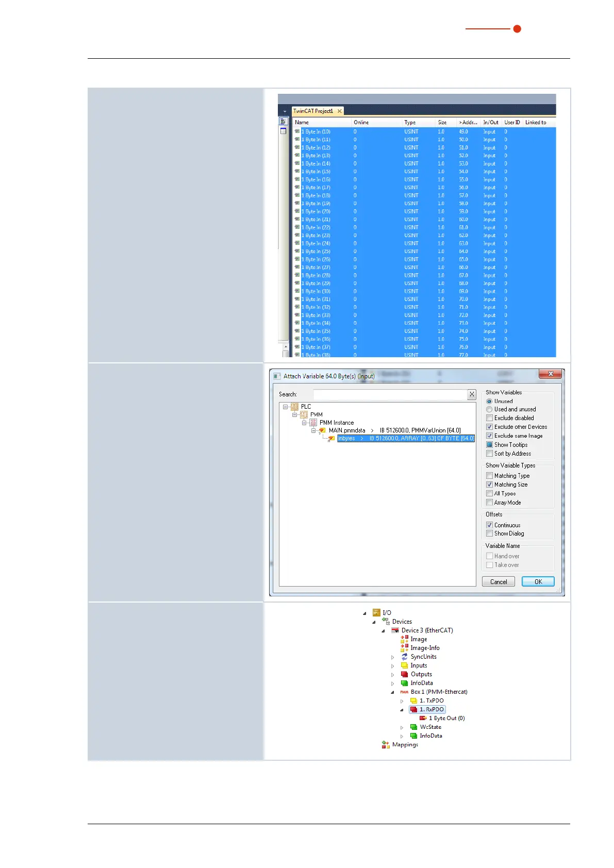Viewport: 614px width, 868px height.
Task: Select the 1 Byte In (20) row
Action: [424, 211]
